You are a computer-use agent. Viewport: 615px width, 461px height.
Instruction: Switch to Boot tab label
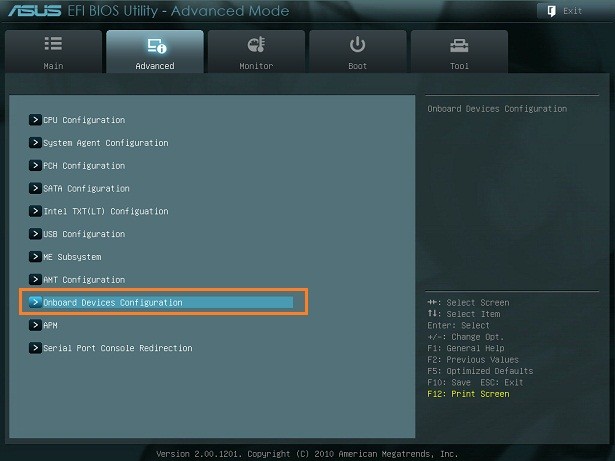click(357, 66)
